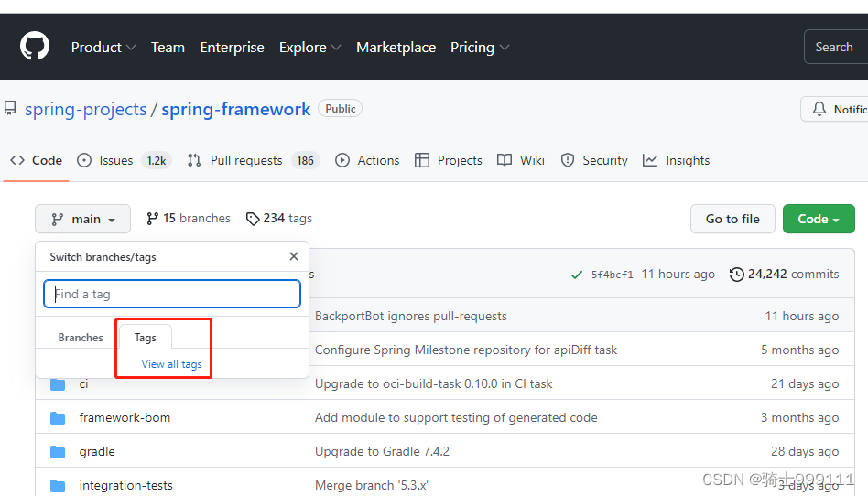Click the green check status icon

577,275
